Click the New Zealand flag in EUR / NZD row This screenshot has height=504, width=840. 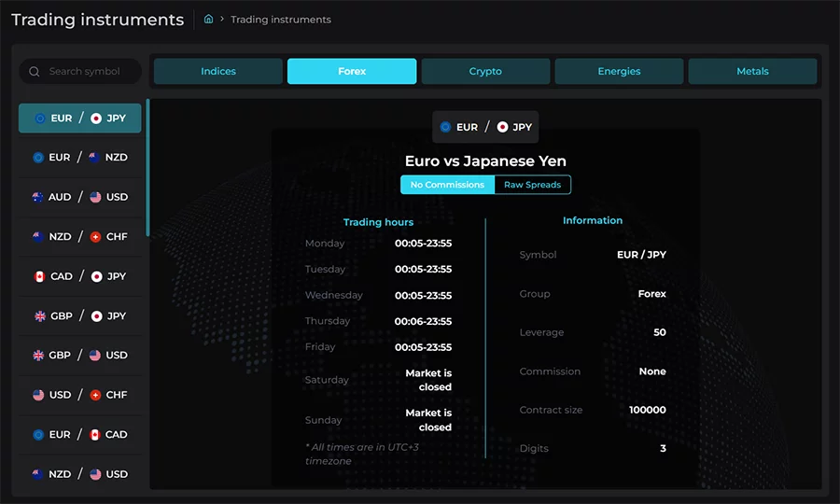point(94,158)
